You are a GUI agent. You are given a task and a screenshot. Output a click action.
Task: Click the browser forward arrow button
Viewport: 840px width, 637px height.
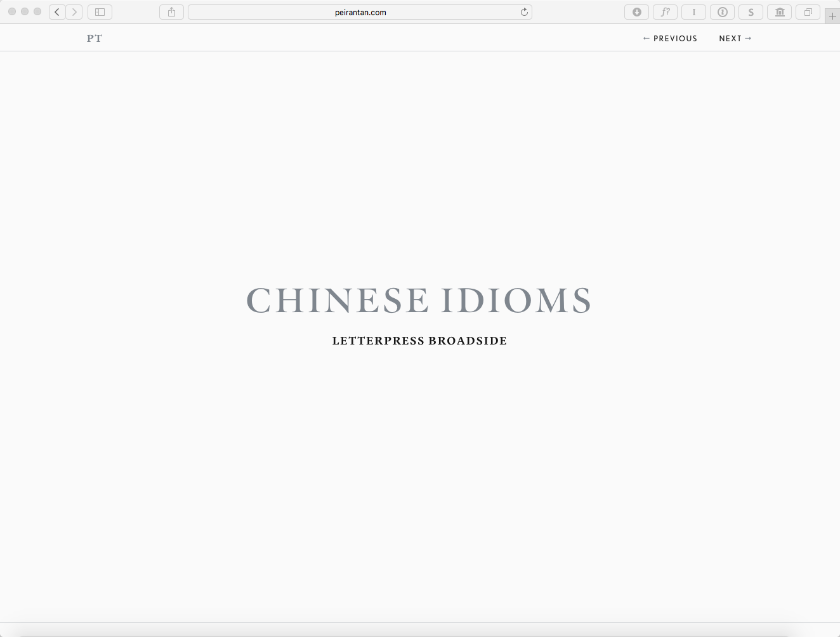click(x=74, y=12)
